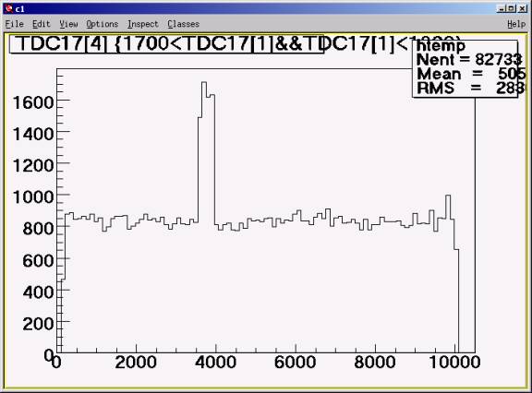Minimize the c1 canvas window

502,8
